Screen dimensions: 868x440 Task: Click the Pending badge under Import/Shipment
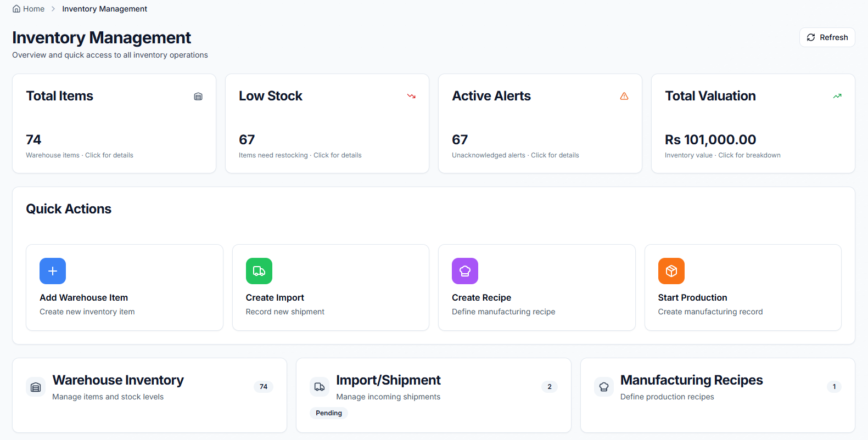pos(329,413)
